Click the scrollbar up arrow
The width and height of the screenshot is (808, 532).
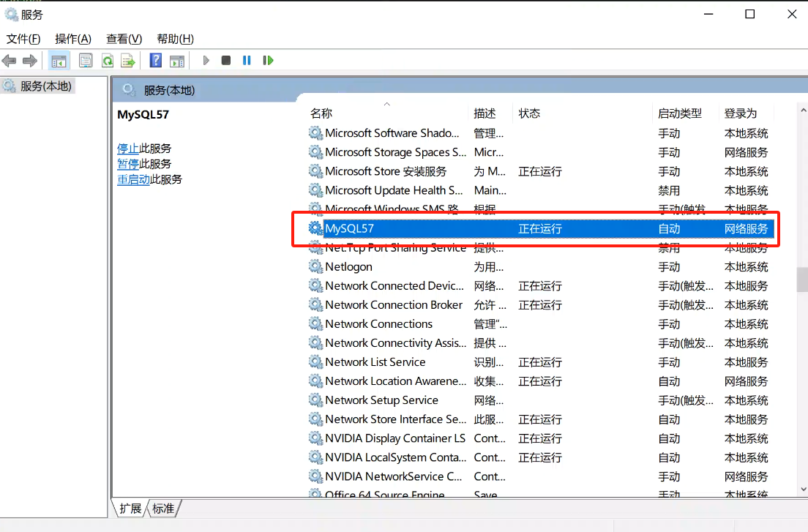coord(803,110)
